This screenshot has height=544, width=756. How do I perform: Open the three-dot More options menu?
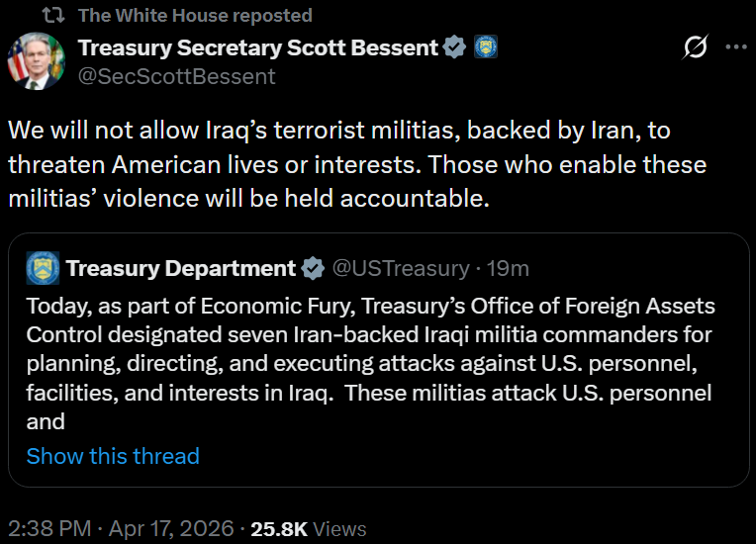coord(736,47)
